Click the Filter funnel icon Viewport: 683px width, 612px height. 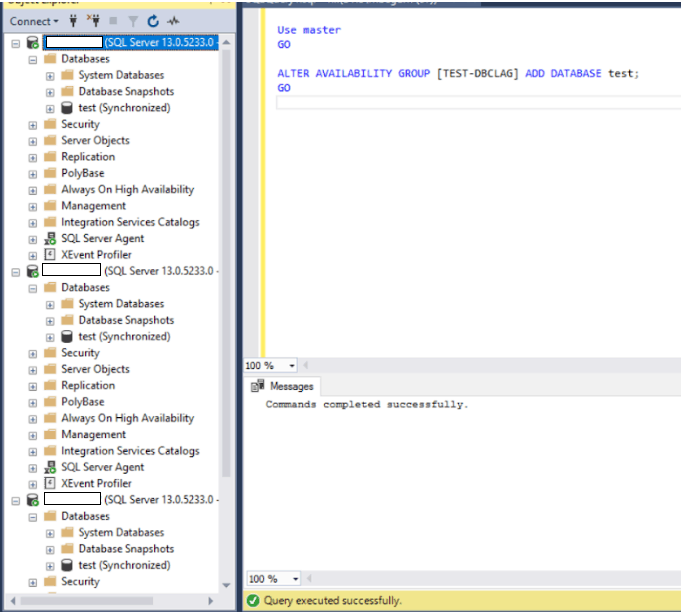click(x=133, y=21)
